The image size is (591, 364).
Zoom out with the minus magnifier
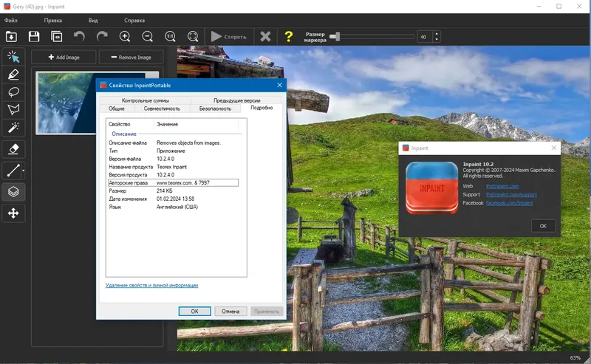coord(147,37)
